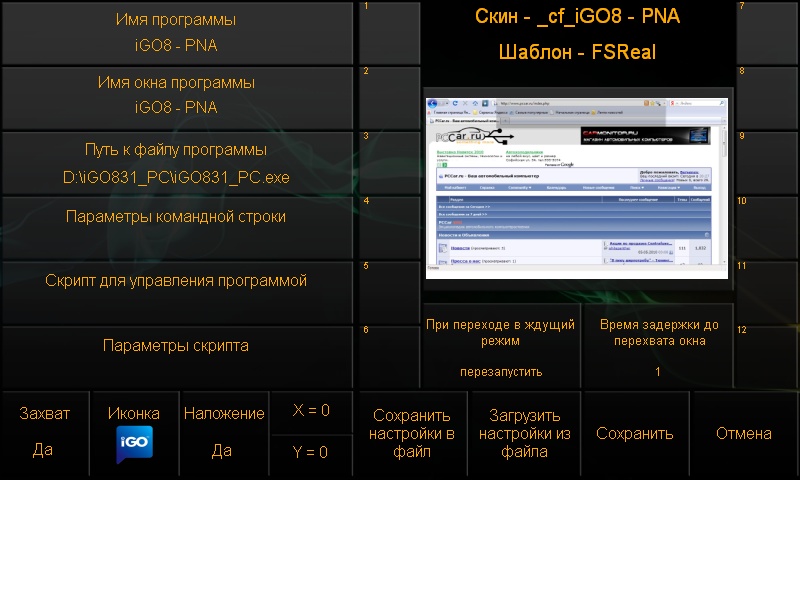800x600 pixels.
Task: Select slot number 4 cell
Action: pos(389,228)
